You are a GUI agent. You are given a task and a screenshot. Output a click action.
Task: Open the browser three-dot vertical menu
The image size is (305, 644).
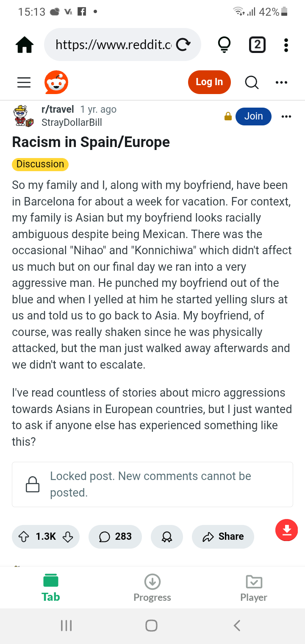click(286, 44)
